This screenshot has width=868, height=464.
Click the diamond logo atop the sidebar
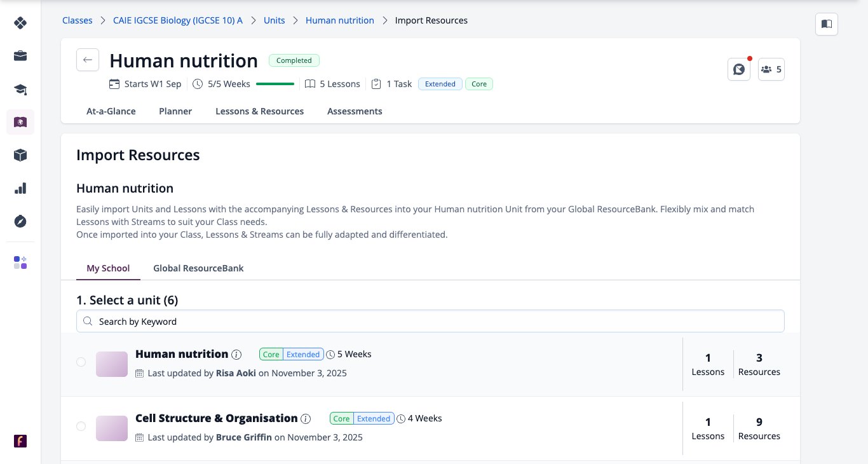pyautogui.click(x=20, y=24)
